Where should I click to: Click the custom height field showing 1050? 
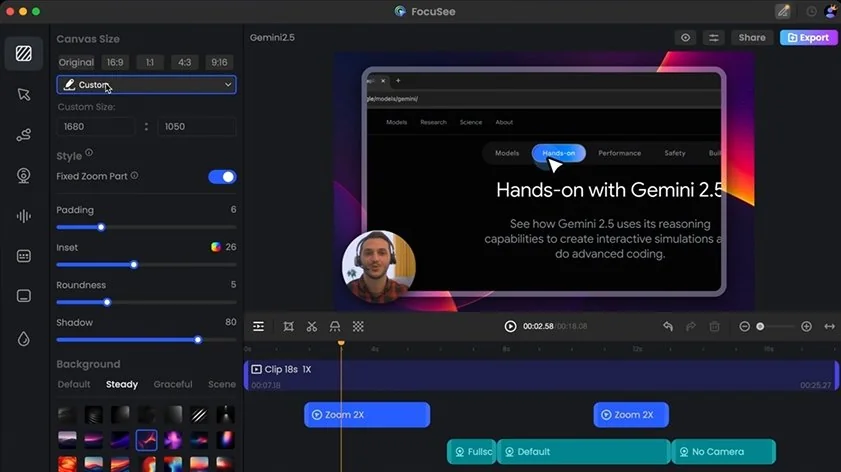tap(197, 127)
